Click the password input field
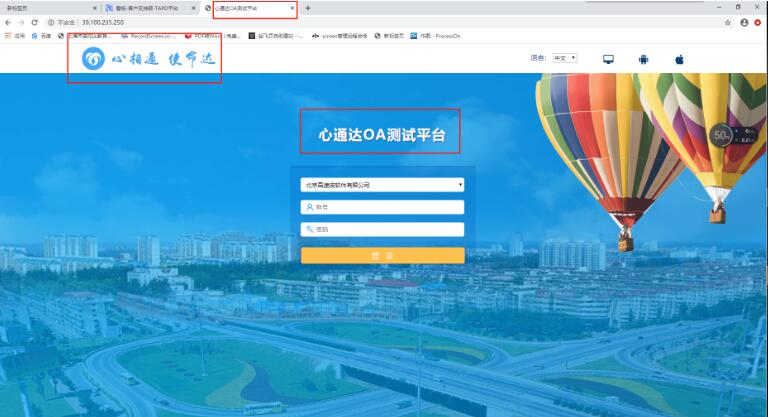768x417 pixels. [x=382, y=229]
